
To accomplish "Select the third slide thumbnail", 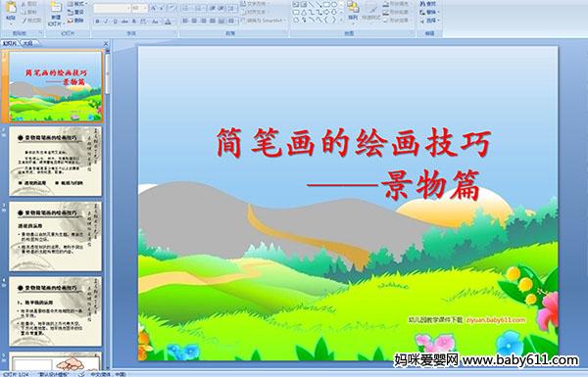I will click(x=56, y=236).
